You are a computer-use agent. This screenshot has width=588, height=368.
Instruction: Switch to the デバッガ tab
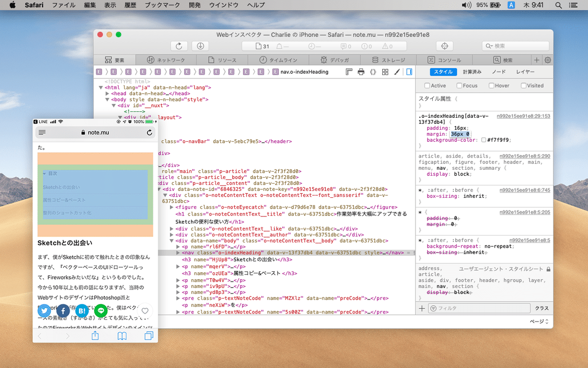(x=336, y=60)
